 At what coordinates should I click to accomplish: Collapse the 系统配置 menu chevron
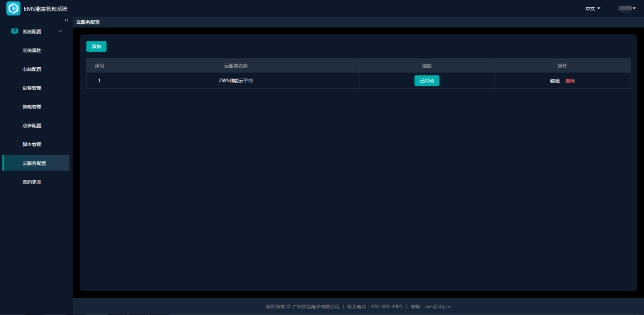60,32
